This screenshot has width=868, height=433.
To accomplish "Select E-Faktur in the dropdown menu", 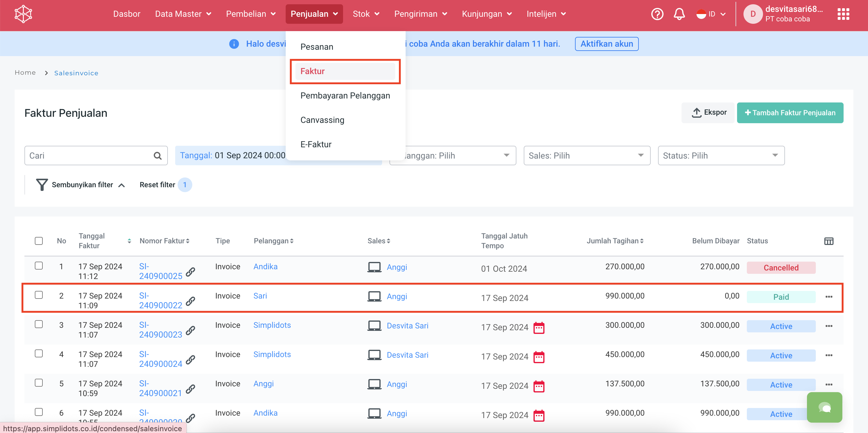I will 316,145.
